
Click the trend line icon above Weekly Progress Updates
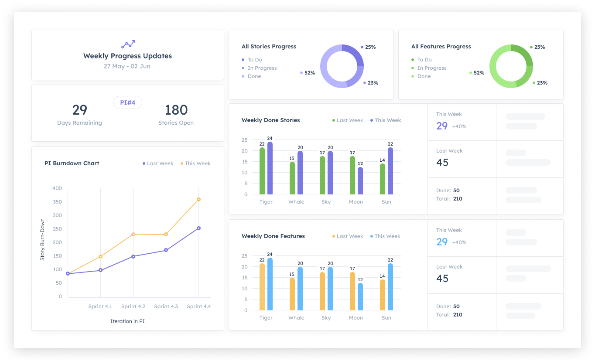[128, 44]
